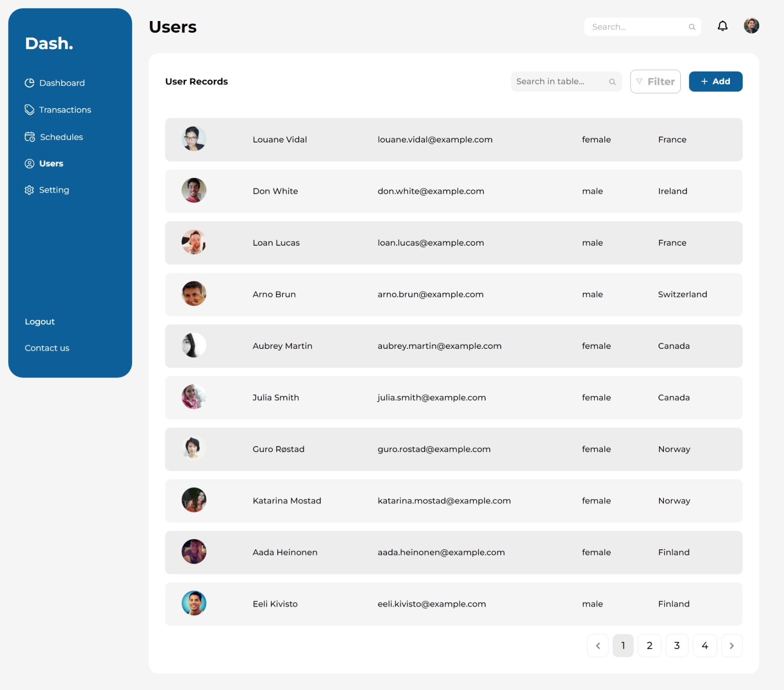Screen dimensions: 784x690
Task: Click the notification bell icon
Action: click(x=722, y=26)
